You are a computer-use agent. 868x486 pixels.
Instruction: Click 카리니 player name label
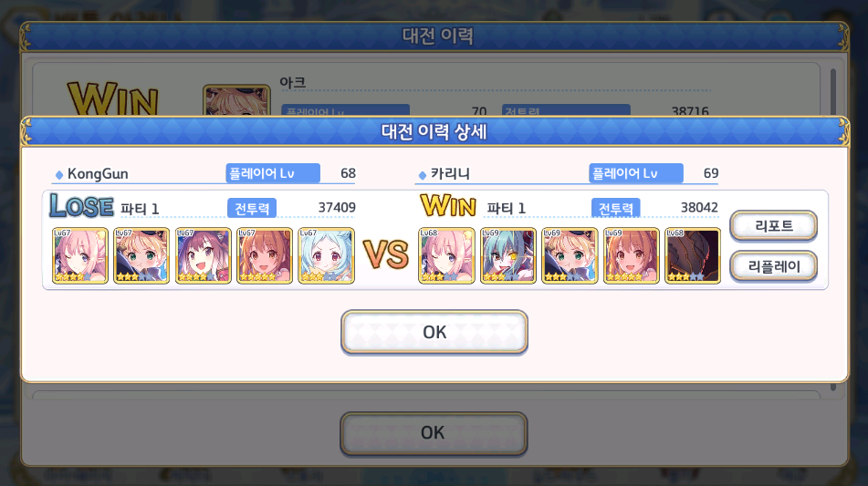click(x=450, y=173)
